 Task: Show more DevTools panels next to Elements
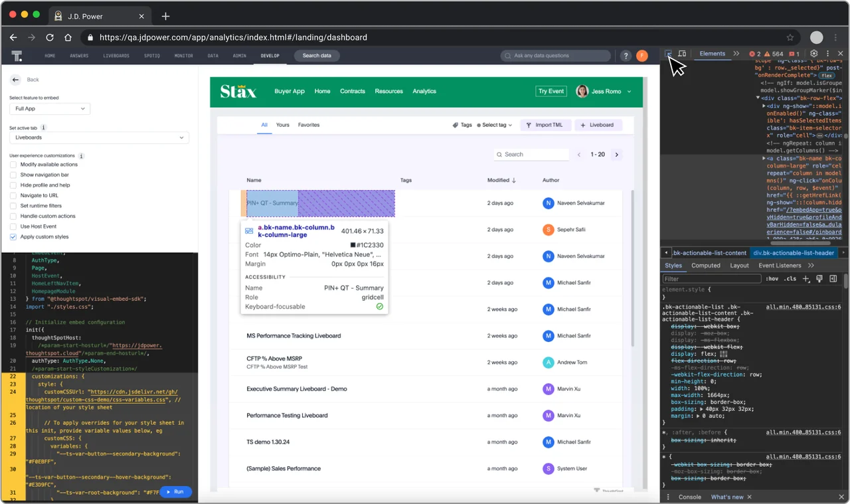point(736,54)
